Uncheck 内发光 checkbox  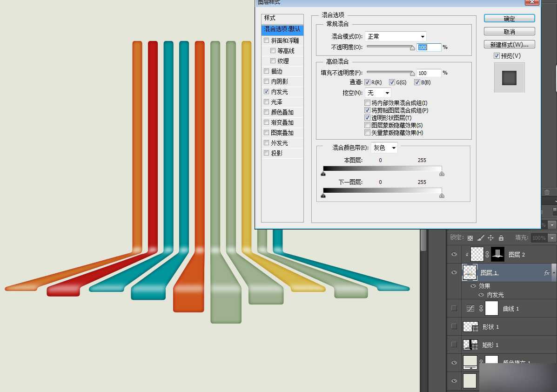tap(267, 92)
